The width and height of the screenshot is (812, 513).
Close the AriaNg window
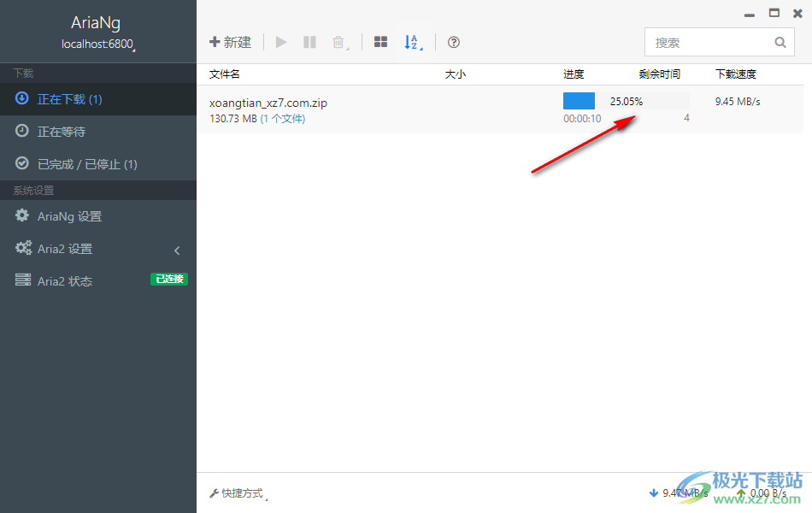pyautogui.click(x=797, y=14)
